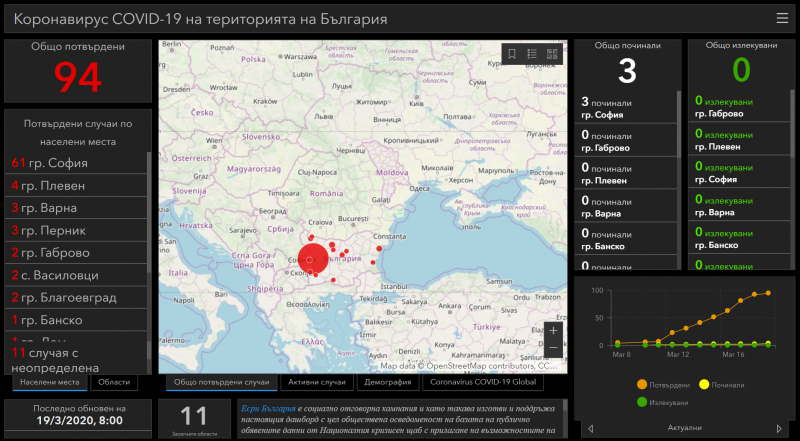The height and width of the screenshot is (441, 800).
Task: Click the total deaths 3 indicator
Action: 627,70
